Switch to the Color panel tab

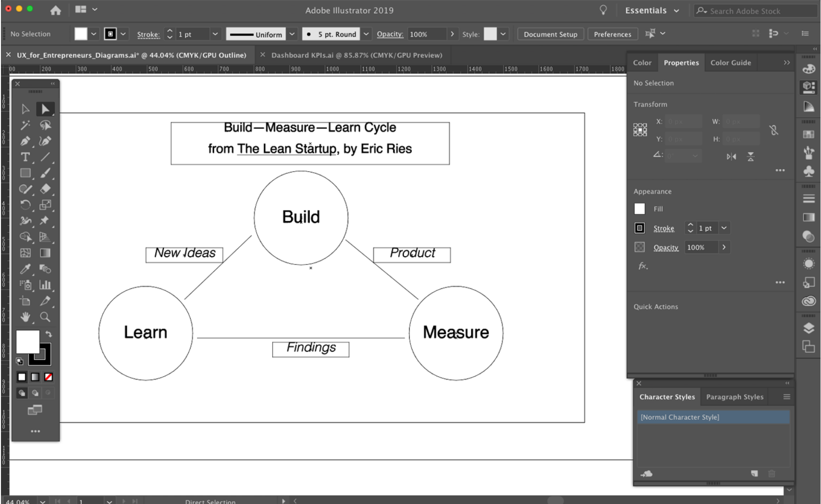point(642,62)
